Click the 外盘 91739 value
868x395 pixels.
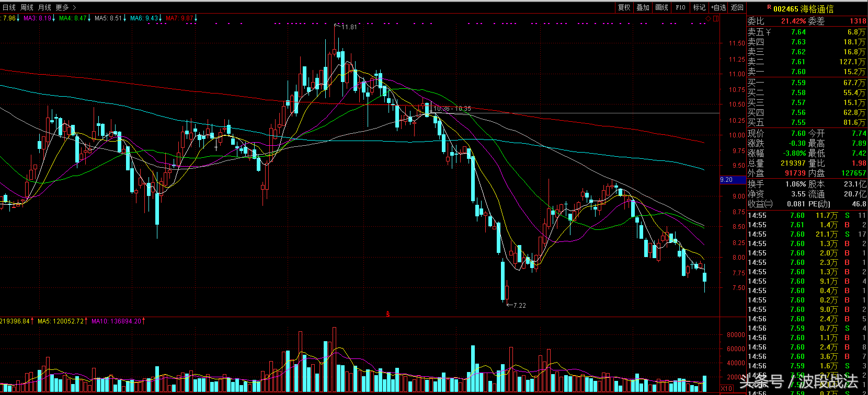click(x=795, y=173)
